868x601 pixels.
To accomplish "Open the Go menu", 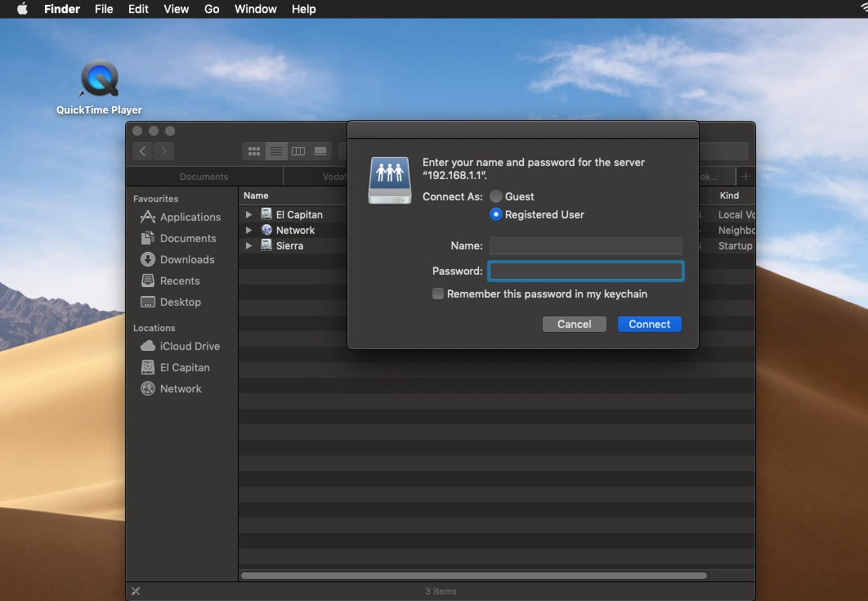I will [212, 9].
